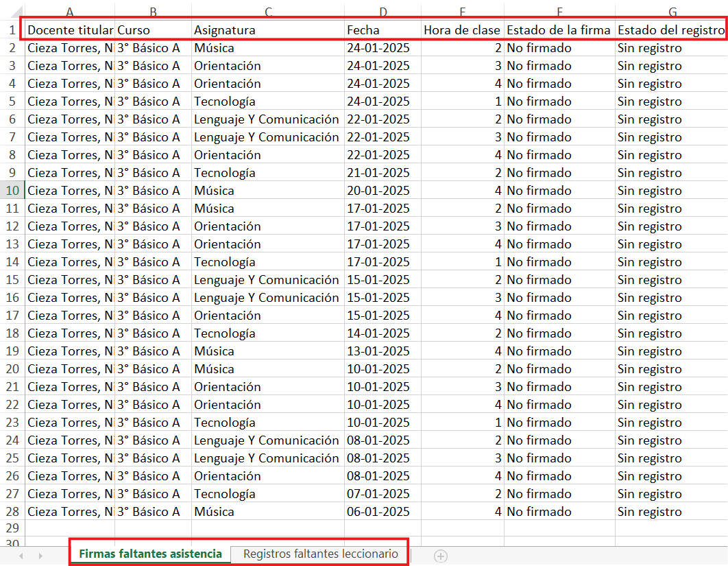Image resolution: width=728 pixels, height=566 pixels.
Task: Click the sheet tab scroll left arrow
Action: [21, 556]
